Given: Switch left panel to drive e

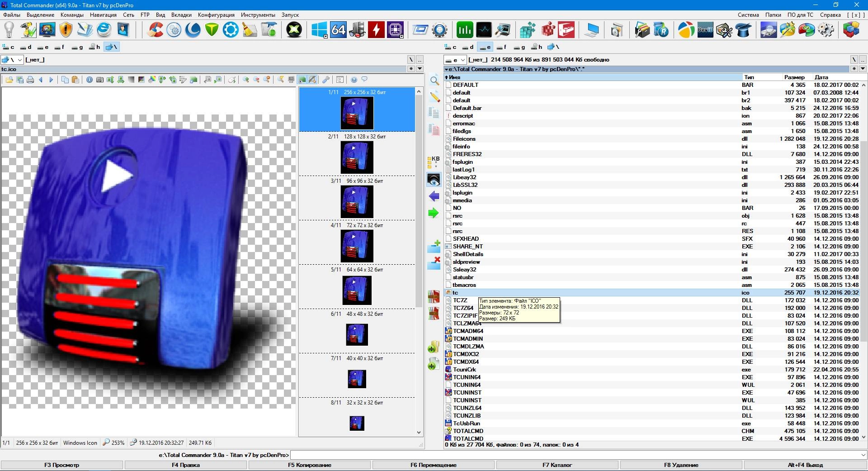Looking at the screenshot, I should [42, 47].
